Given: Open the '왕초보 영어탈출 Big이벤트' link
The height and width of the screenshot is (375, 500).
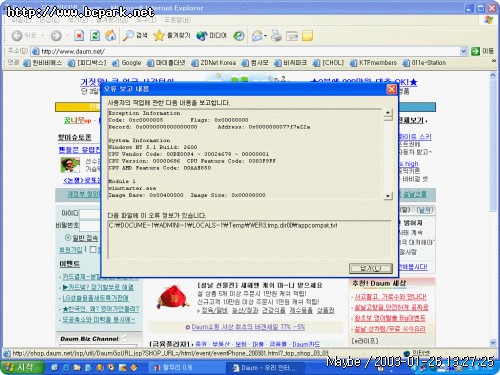Looking at the screenshot, I should point(389,318).
